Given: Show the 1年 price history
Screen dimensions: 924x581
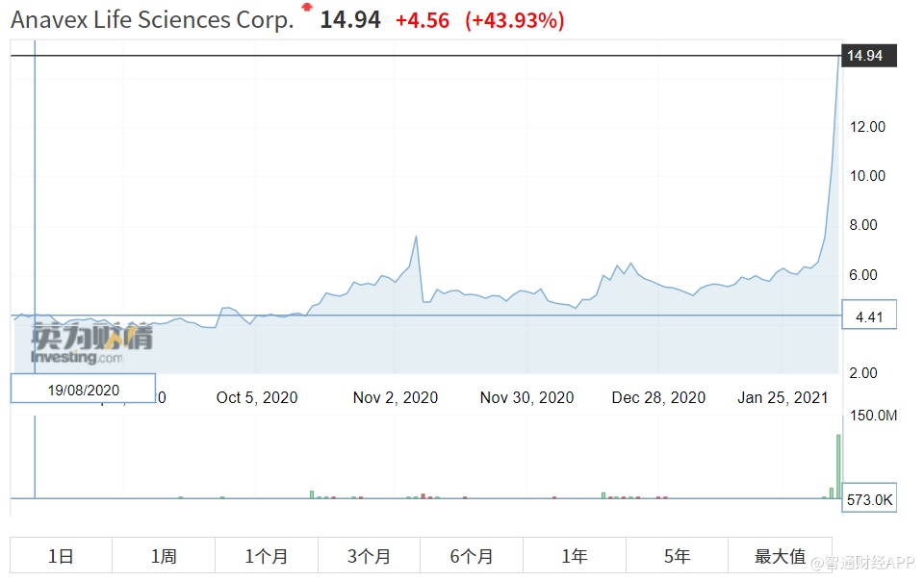Looking at the screenshot, I should pos(575,555).
